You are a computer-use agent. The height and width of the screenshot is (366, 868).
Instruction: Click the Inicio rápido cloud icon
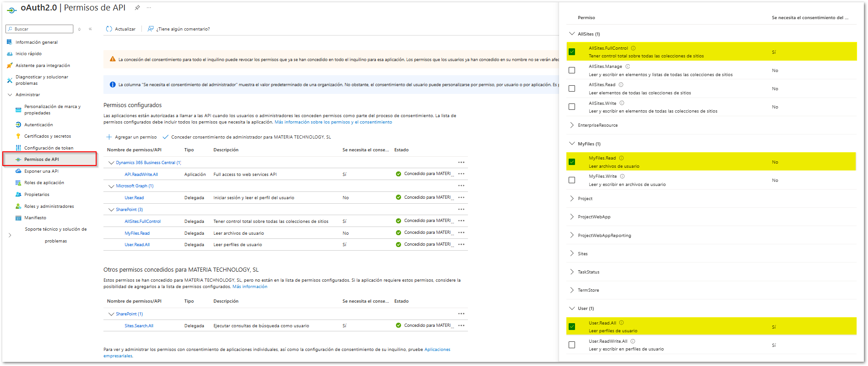10,54
